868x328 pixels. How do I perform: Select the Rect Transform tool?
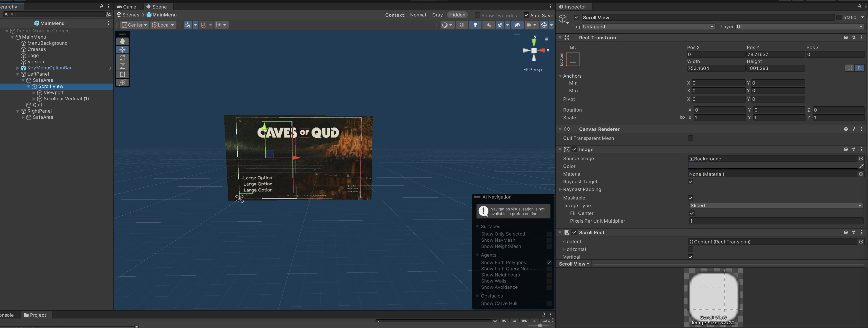click(122, 75)
